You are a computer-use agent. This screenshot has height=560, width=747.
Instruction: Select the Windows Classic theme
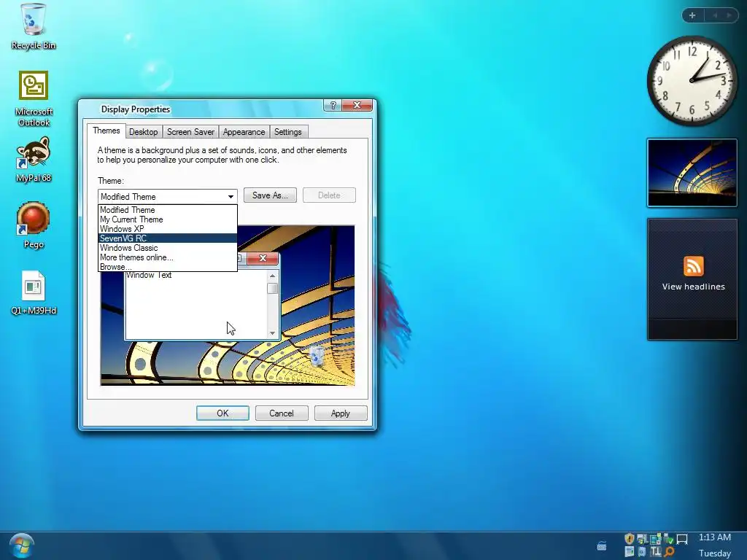point(168,248)
